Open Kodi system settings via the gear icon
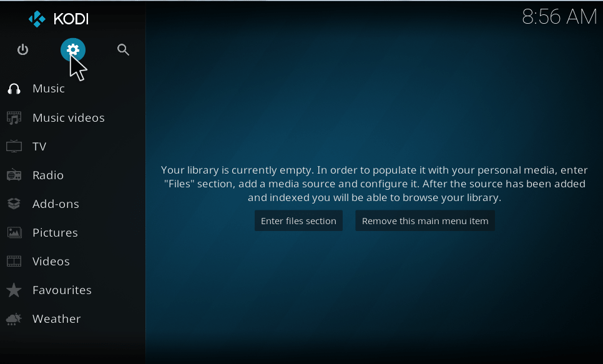The height and width of the screenshot is (364, 603). click(73, 49)
